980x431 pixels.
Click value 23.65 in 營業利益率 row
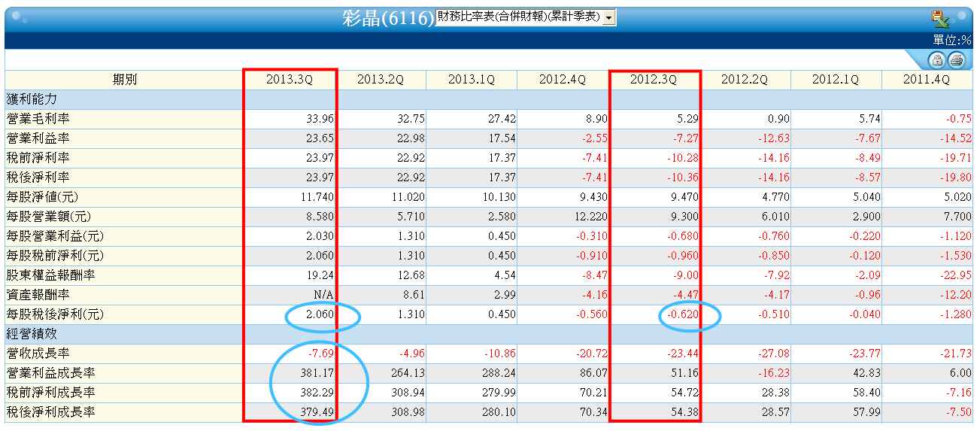(x=320, y=138)
